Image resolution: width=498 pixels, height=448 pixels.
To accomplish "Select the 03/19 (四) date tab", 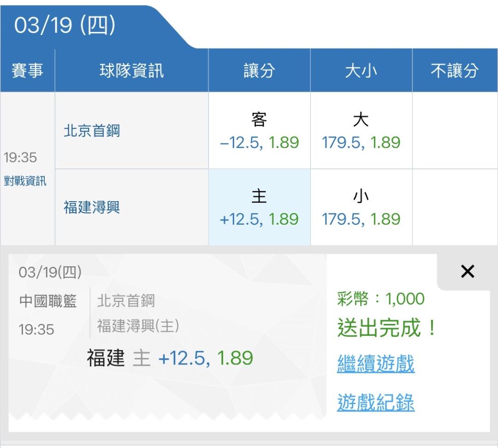I will point(65,26).
